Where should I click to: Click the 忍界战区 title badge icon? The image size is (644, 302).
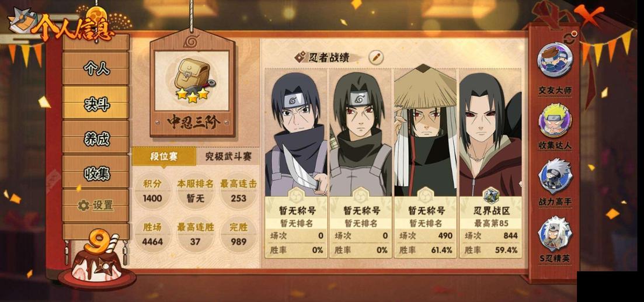[x=490, y=196]
